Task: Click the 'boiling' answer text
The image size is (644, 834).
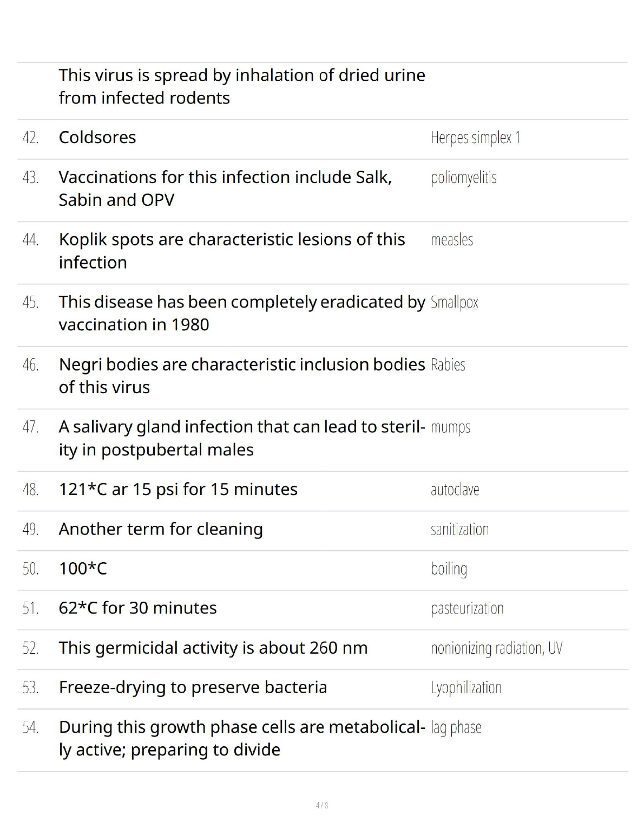Action: (x=449, y=569)
